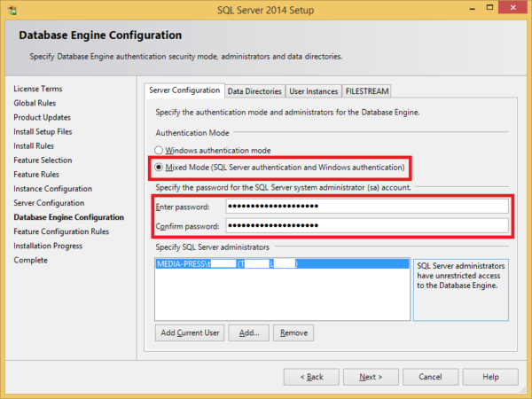Viewport: 532px width, 399px height.
Task: Minimize the setup window
Action: [472, 8]
